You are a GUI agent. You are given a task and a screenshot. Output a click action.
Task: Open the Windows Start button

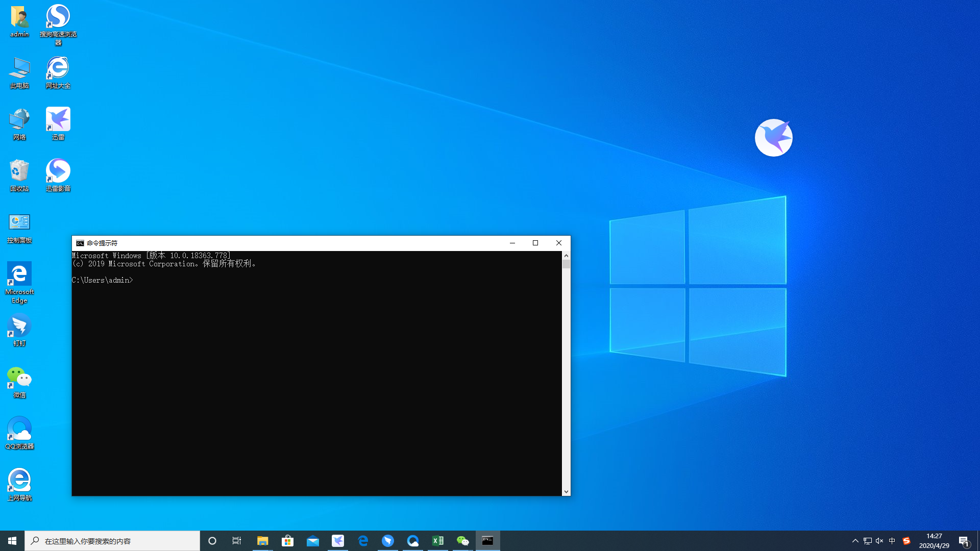pos(12,541)
